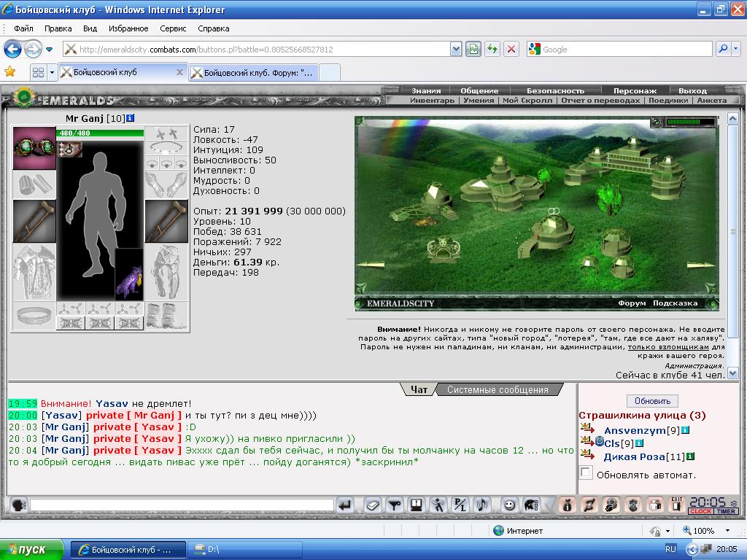Open the Поединки link
747x560 pixels.
tap(668, 101)
